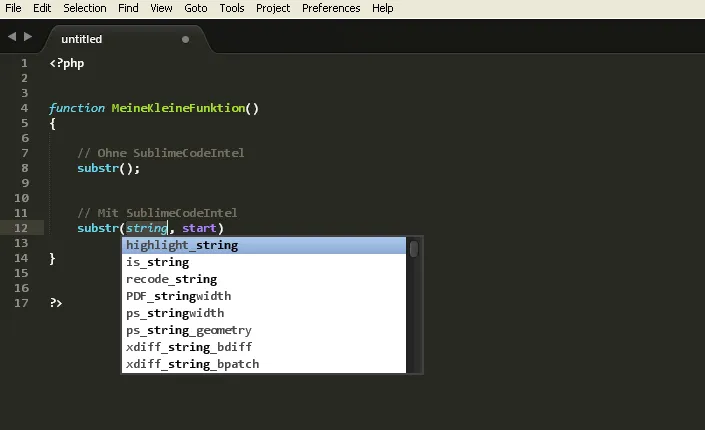This screenshot has height=430, width=705.
Task: Open the Goto menu
Action: (x=196, y=8)
